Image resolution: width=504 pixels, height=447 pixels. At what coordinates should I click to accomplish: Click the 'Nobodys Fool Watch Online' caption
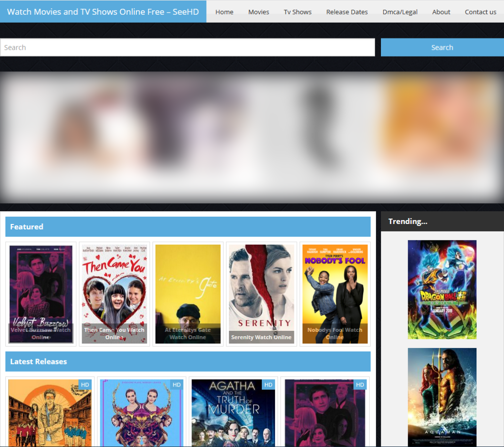[x=335, y=333]
